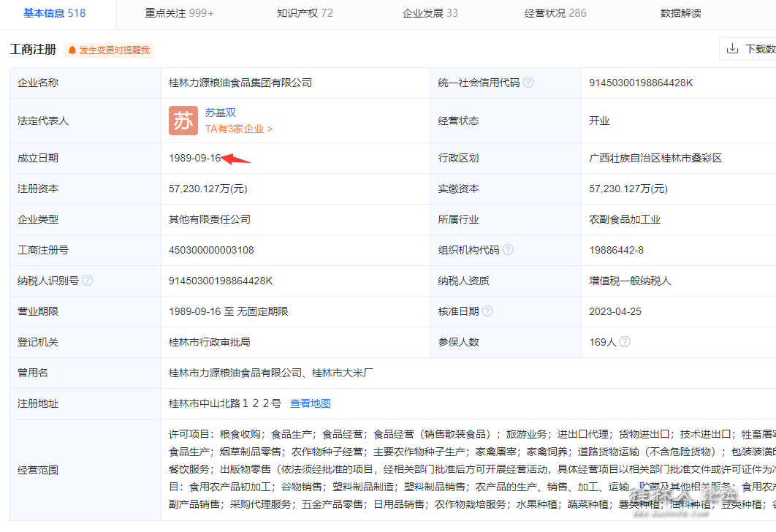Open help icon next to 纳税人识别号
This screenshot has width=776, height=532.
click(87, 280)
